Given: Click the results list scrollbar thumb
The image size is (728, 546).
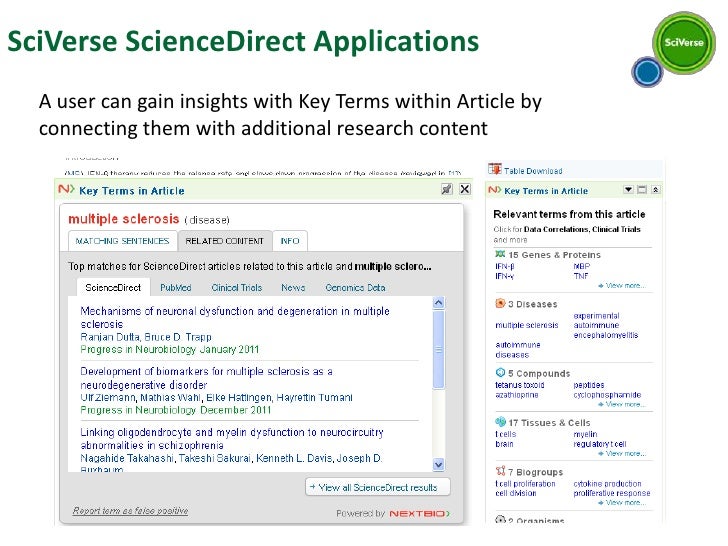Looking at the screenshot, I should [x=438, y=349].
